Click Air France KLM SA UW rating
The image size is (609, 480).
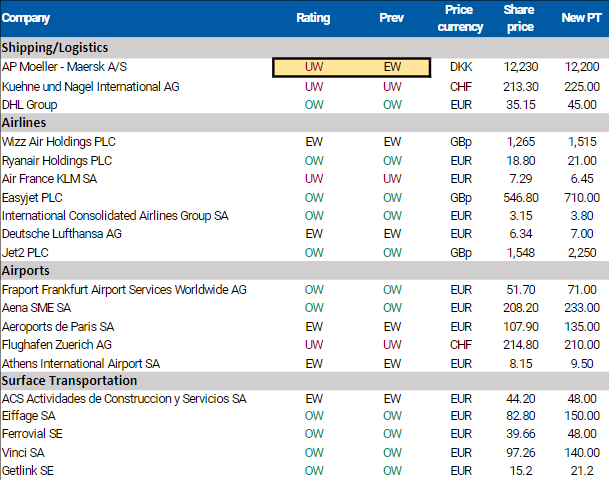313,178
